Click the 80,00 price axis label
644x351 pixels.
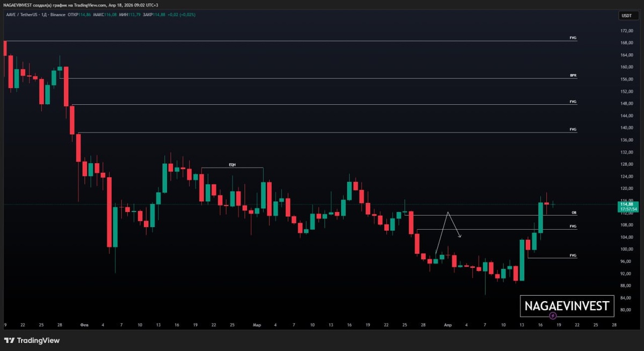(x=626, y=310)
